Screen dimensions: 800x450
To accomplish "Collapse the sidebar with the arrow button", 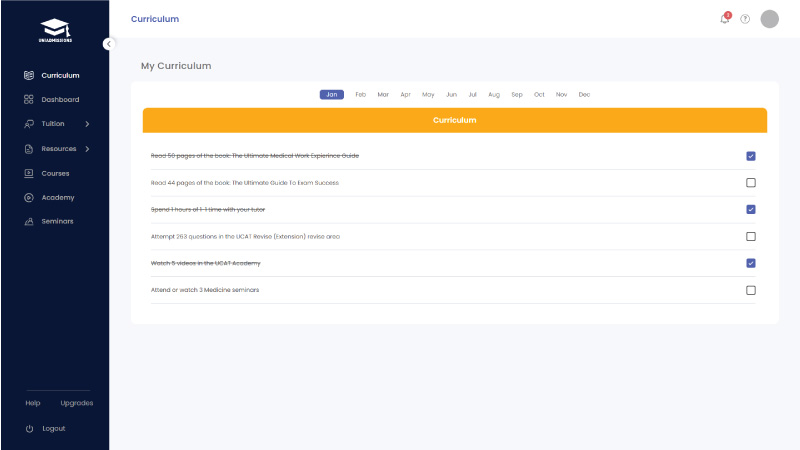I will [109, 44].
